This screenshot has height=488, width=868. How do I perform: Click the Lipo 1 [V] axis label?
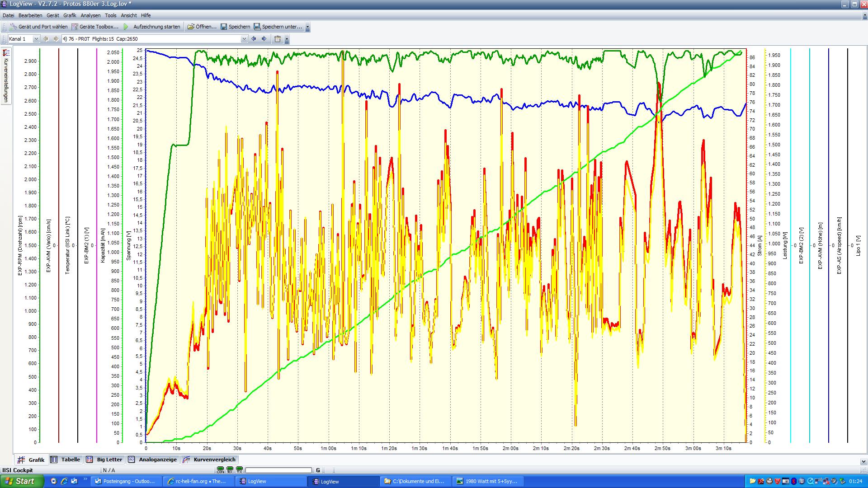point(858,245)
